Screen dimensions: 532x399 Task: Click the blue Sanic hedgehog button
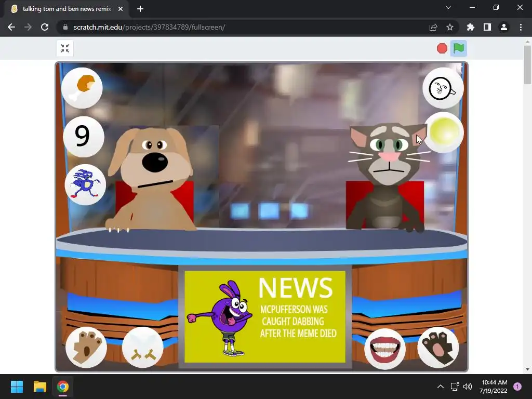[85, 184]
